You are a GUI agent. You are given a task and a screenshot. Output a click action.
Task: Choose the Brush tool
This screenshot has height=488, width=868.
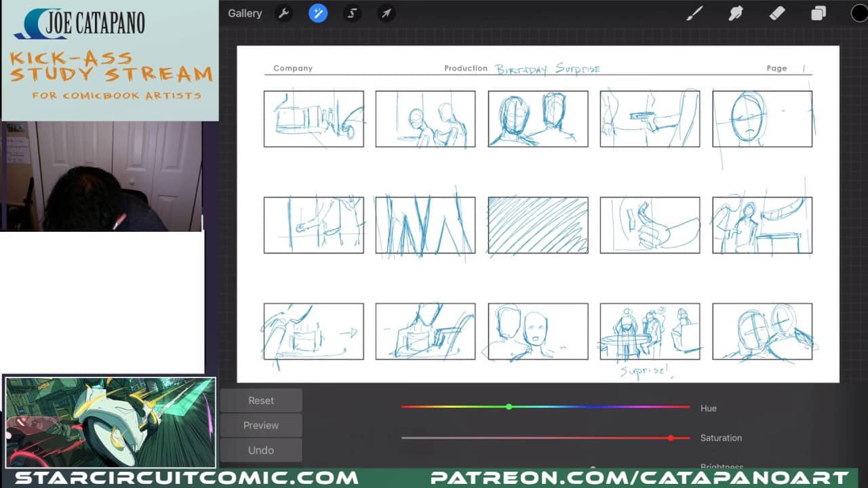coord(694,14)
